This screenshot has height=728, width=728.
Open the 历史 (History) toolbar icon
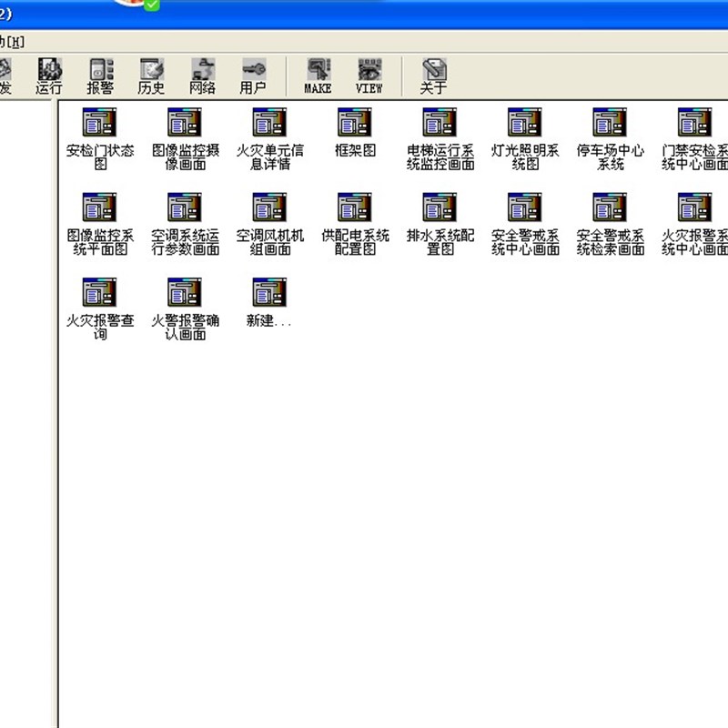click(x=151, y=76)
